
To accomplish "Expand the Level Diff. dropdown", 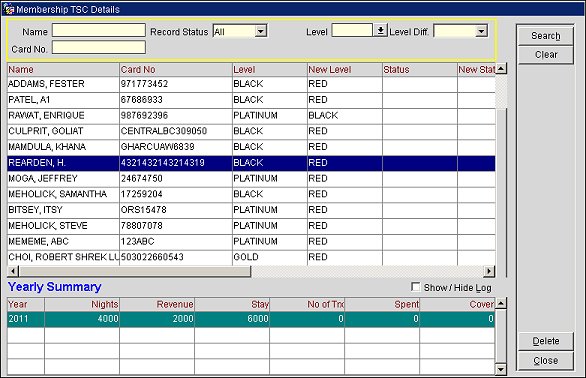I will point(482,31).
